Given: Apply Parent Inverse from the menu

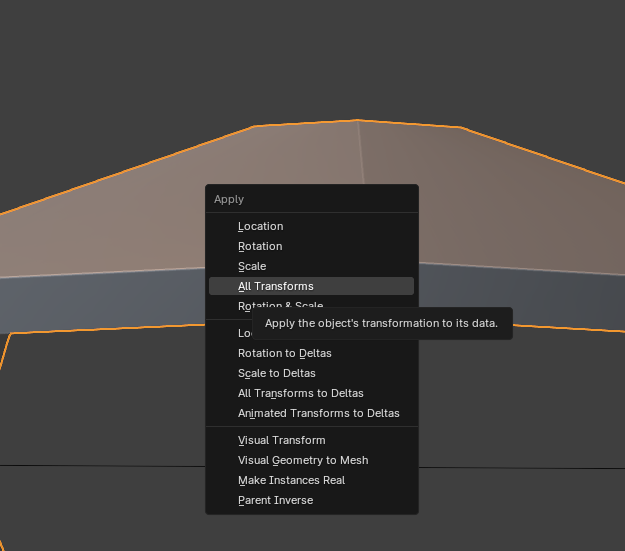Looking at the screenshot, I should (x=275, y=500).
